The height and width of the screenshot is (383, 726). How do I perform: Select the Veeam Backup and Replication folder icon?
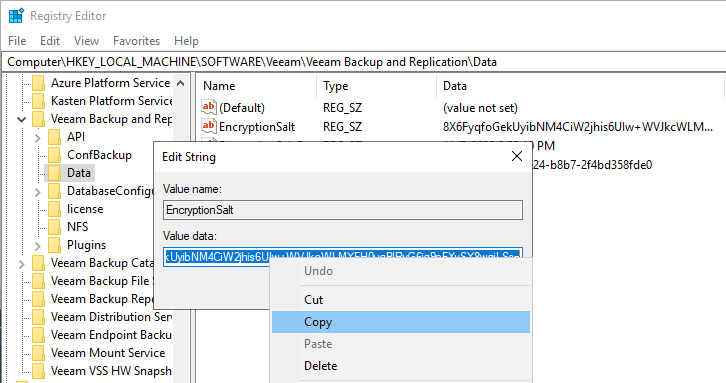(x=38, y=119)
